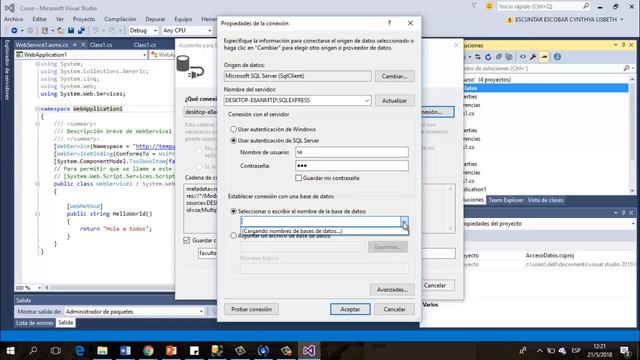Click the Save All toolbar icon
Viewport: 640px width, 360px height.
(81, 31)
